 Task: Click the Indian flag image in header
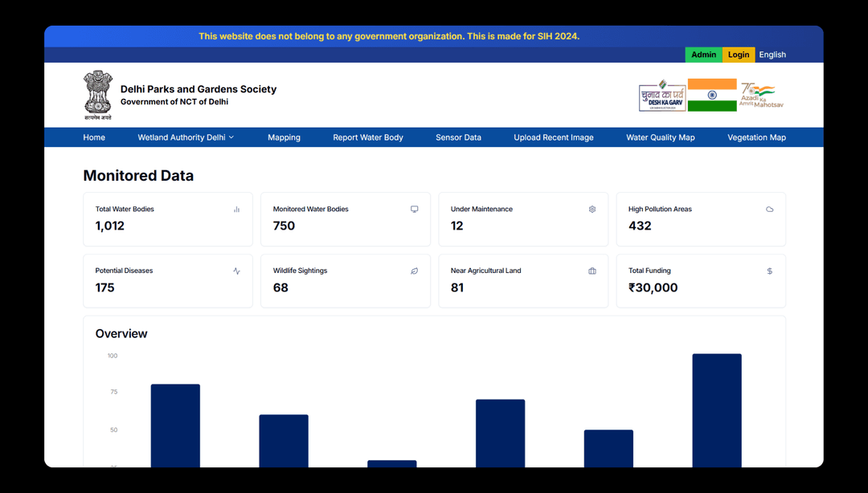point(712,95)
